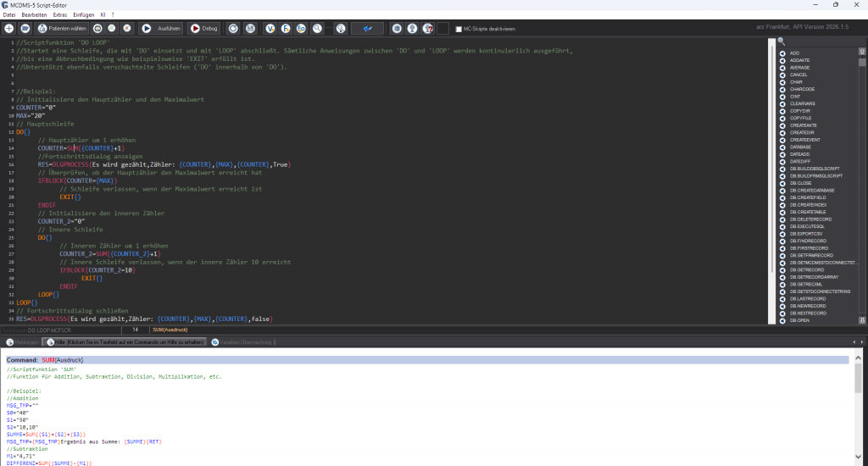Select DB.EXPORTCSV in the command list
The width and height of the screenshot is (868, 466).
pyautogui.click(x=801, y=234)
